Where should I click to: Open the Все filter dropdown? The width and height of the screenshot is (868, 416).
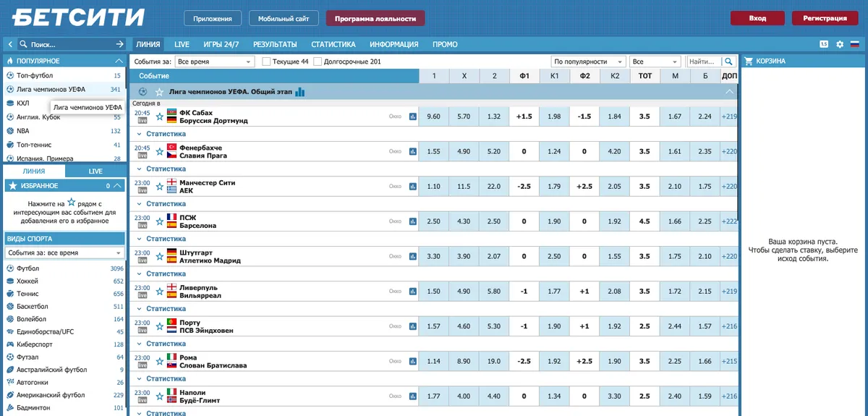655,61
